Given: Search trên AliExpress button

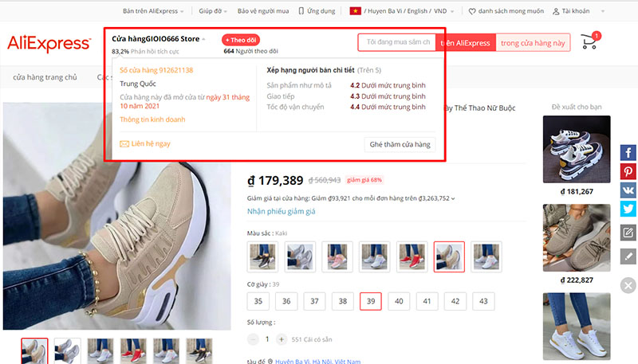Looking at the screenshot, I should click(466, 43).
